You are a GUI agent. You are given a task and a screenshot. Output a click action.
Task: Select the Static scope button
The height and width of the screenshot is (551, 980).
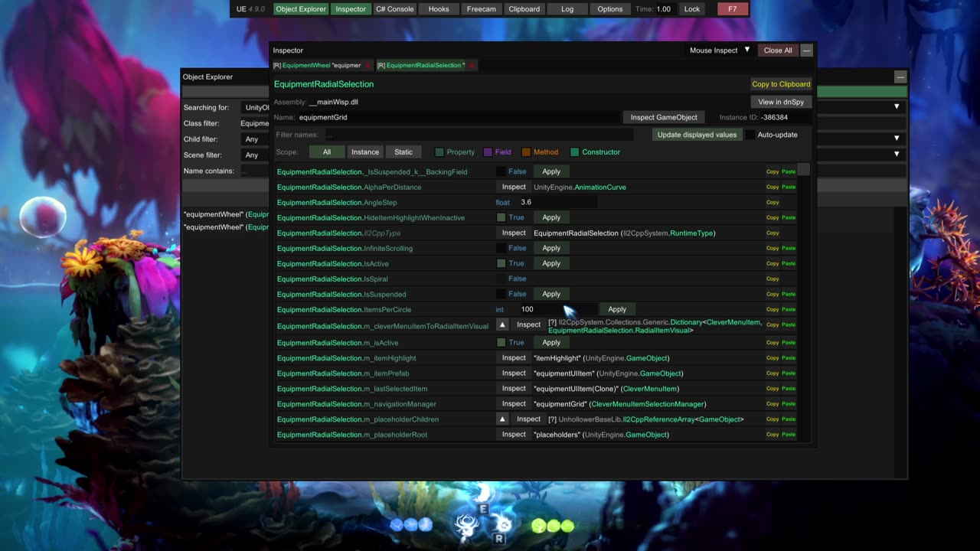pyautogui.click(x=403, y=152)
